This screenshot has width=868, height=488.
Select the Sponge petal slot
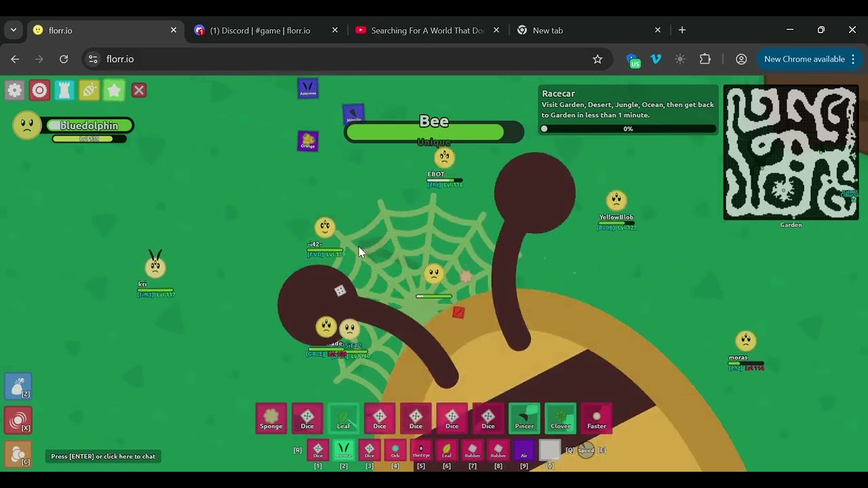[271, 418]
